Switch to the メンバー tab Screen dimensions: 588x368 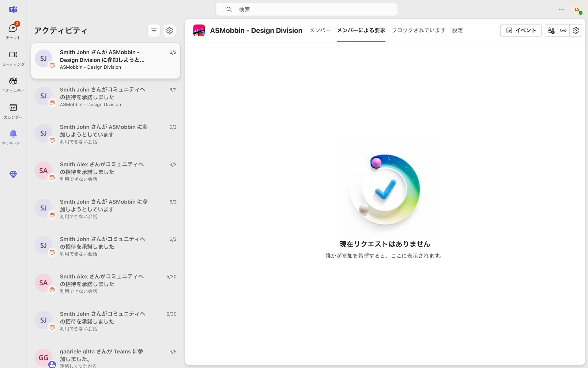320,30
